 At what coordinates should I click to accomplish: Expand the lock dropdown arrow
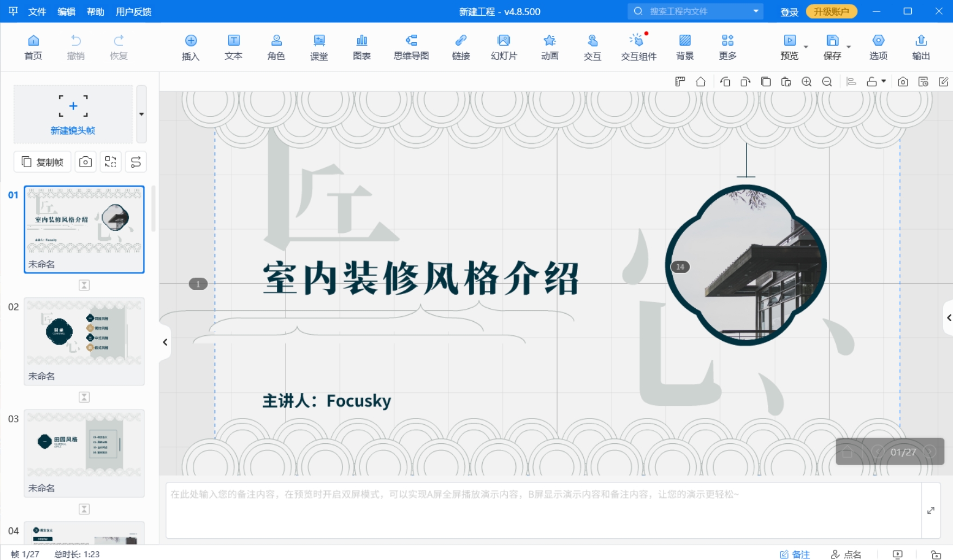[883, 81]
